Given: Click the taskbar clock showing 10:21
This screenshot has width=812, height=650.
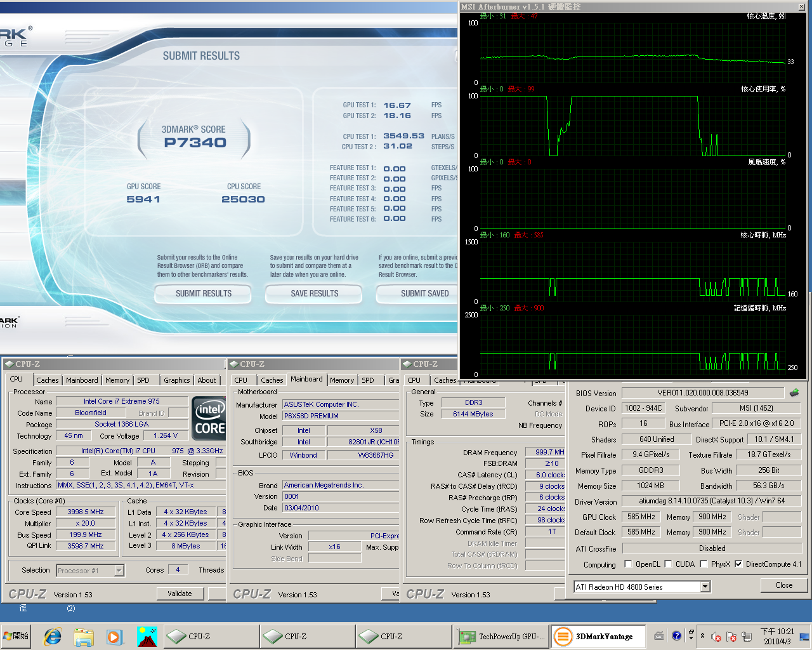Looking at the screenshot, I should [x=776, y=636].
